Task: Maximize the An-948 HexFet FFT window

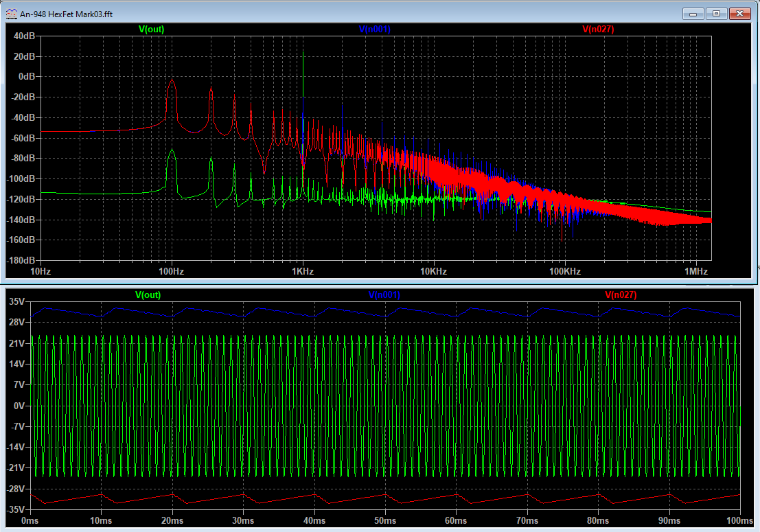Action: click(x=716, y=13)
